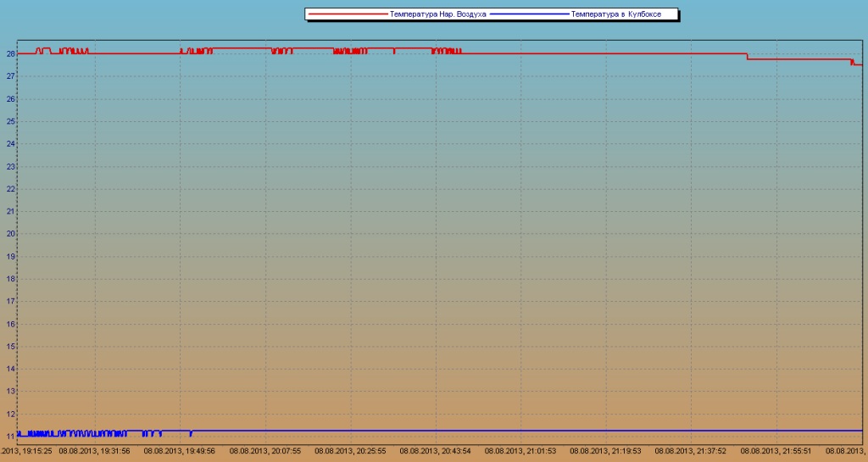The height and width of the screenshot is (462, 868).
Task: Click the 28 value on the Y axis
Action: [11, 53]
